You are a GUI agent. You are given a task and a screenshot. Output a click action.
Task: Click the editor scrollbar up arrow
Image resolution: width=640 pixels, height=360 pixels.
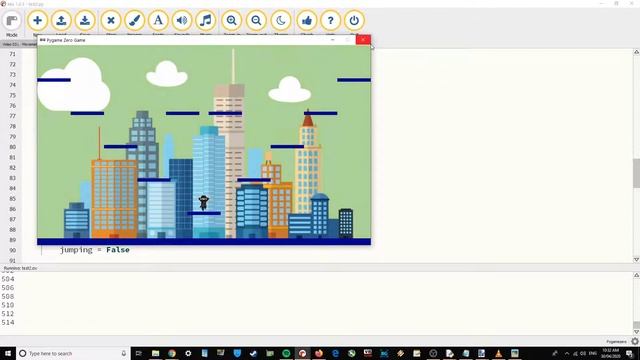click(636, 52)
